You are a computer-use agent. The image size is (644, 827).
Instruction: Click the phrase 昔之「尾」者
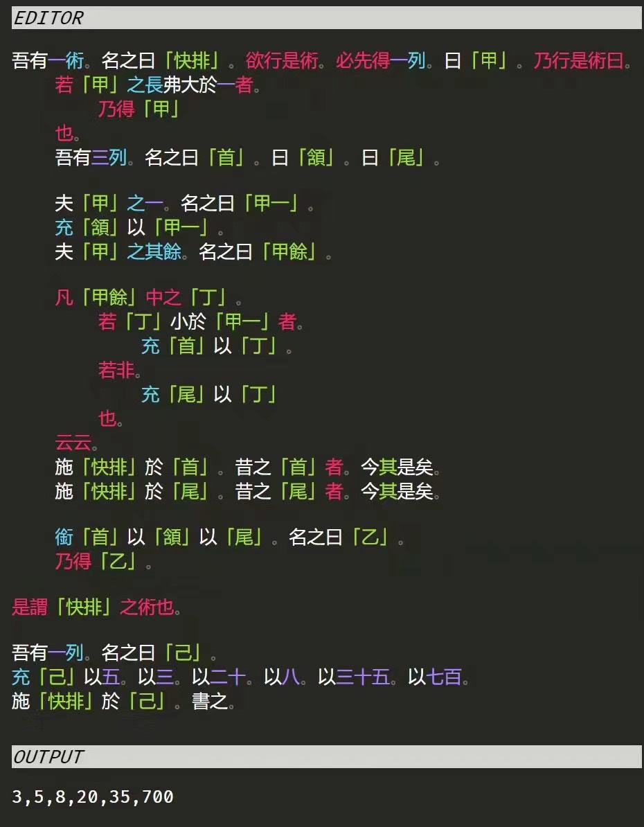click(x=289, y=491)
